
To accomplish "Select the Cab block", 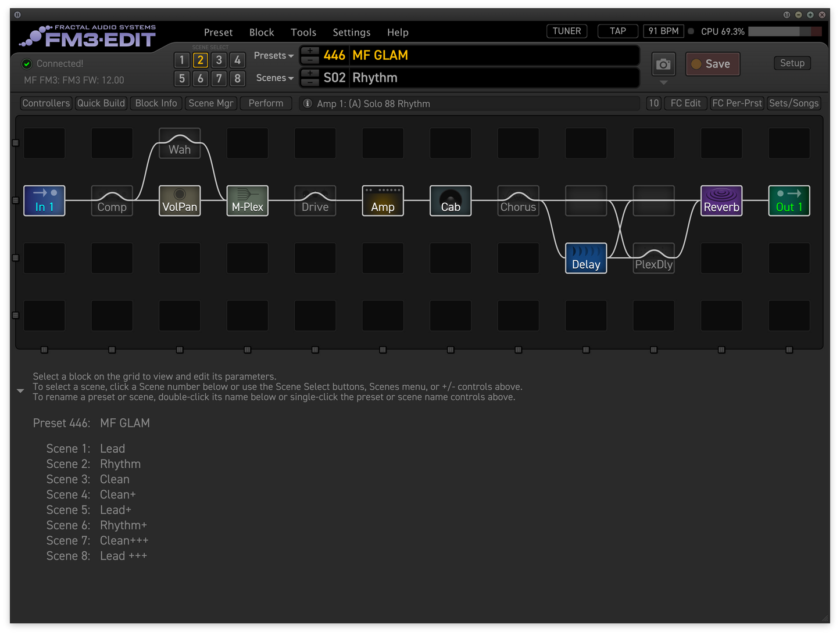I will coord(451,200).
